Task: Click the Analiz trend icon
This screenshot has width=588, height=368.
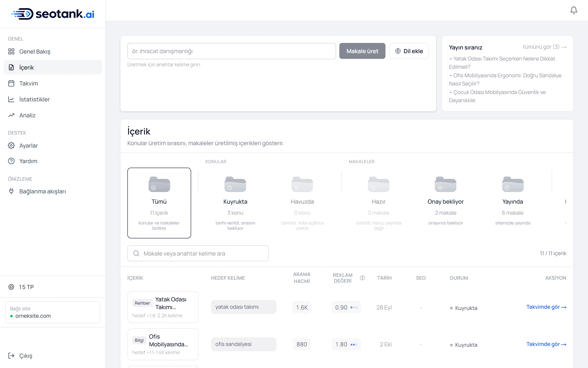Action: pos(11,115)
